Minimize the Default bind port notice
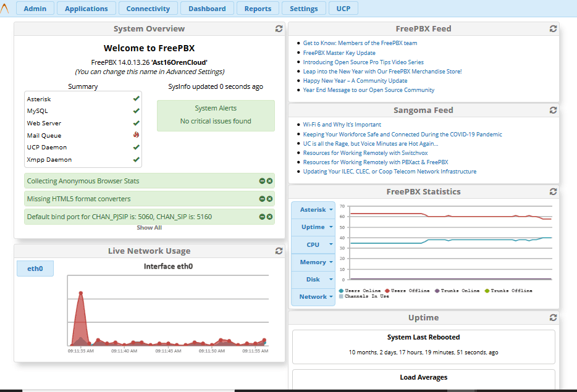 262,217
